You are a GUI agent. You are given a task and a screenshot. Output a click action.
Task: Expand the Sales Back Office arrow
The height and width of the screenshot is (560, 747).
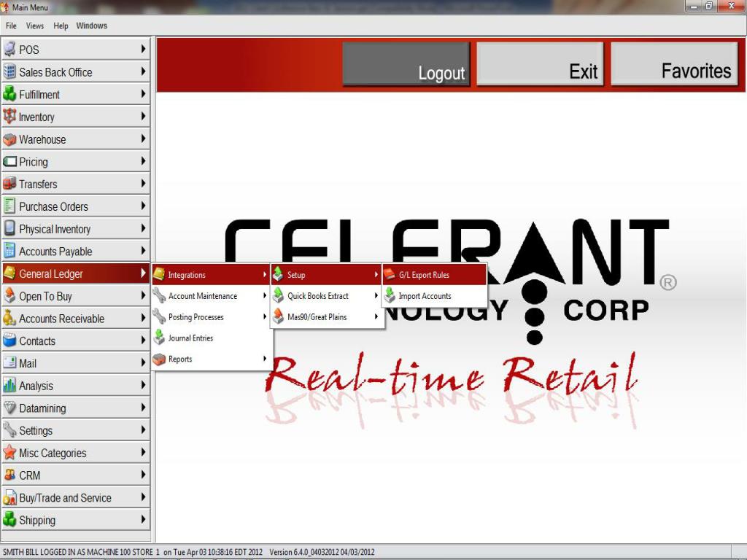point(143,71)
